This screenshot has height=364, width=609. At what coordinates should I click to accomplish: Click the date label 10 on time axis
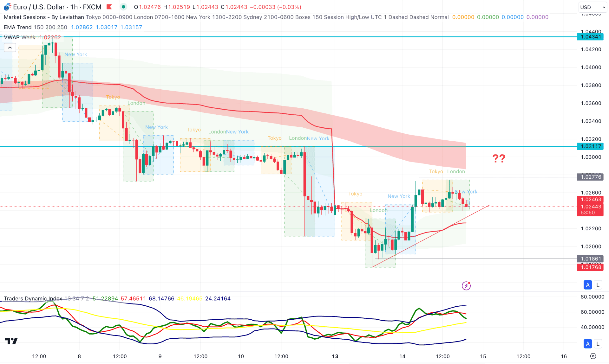(241, 356)
